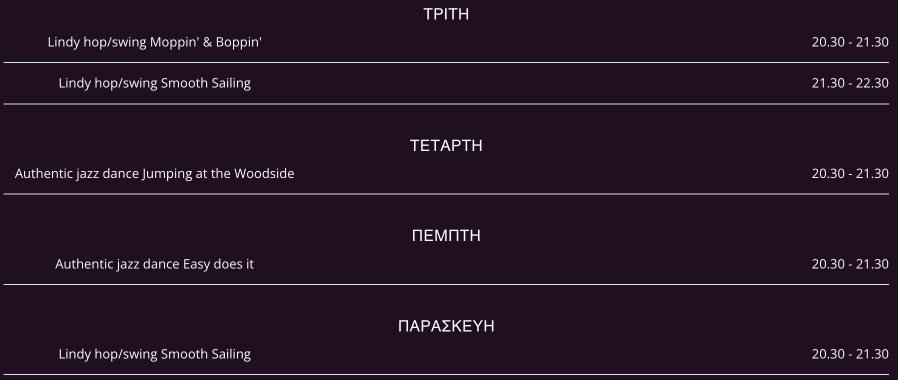Click Authentic jazz dance text under ΤΕΤΑΡΤΗ
Image resolution: width=898 pixels, height=380 pixels.
tap(77, 173)
